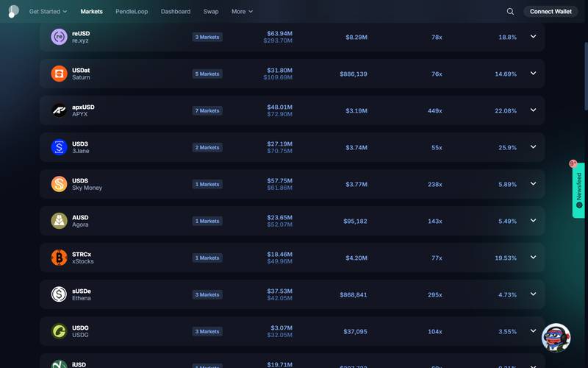This screenshot has height=368, width=588.
Task: Open the Pepe mascot chat avatar
Action: [556, 338]
